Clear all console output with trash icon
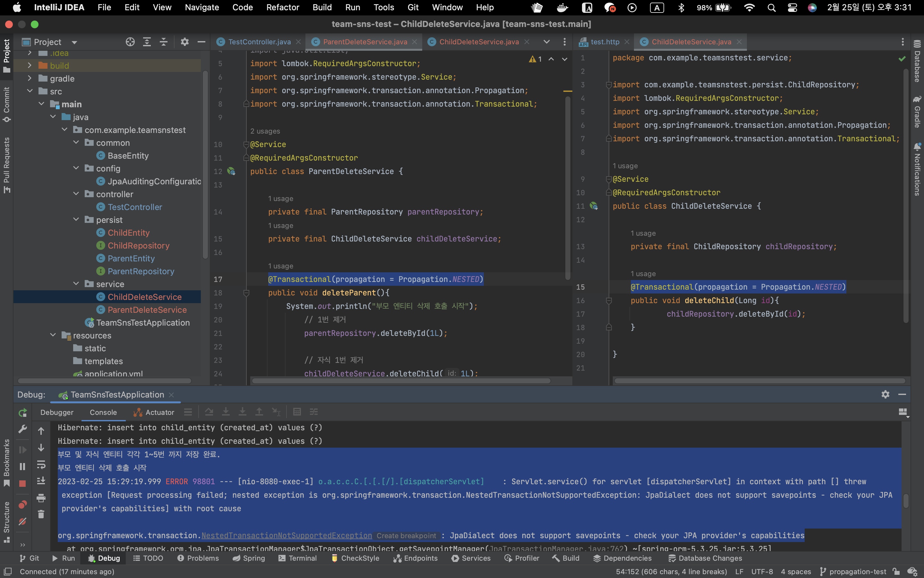Viewport: 924px width, 578px height. pos(41,514)
